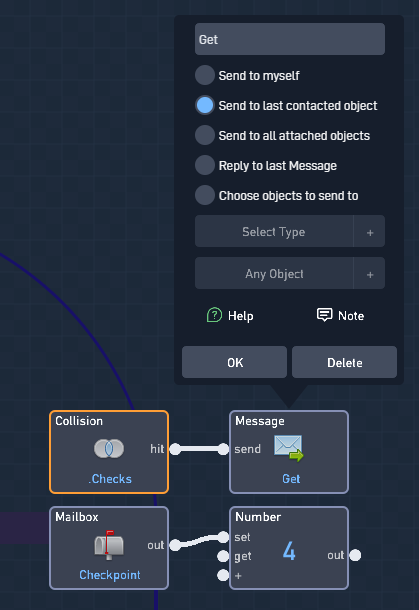Click the Number node out port
This screenshot has width=419, height=610.
[x=355, y=555]
